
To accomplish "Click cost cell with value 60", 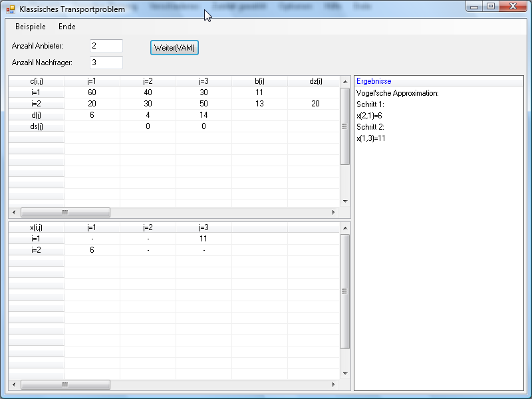I will 92,92.
